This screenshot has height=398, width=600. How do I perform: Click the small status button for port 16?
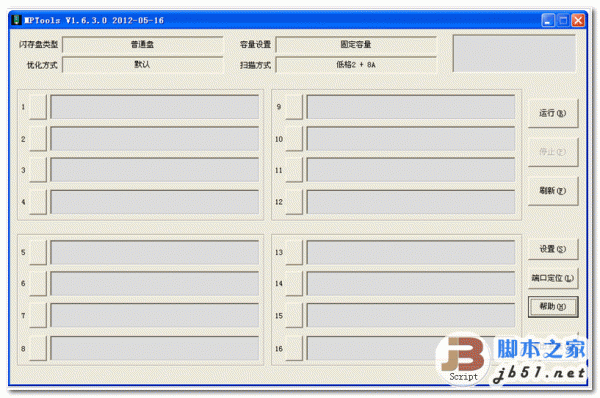[294, 348]
